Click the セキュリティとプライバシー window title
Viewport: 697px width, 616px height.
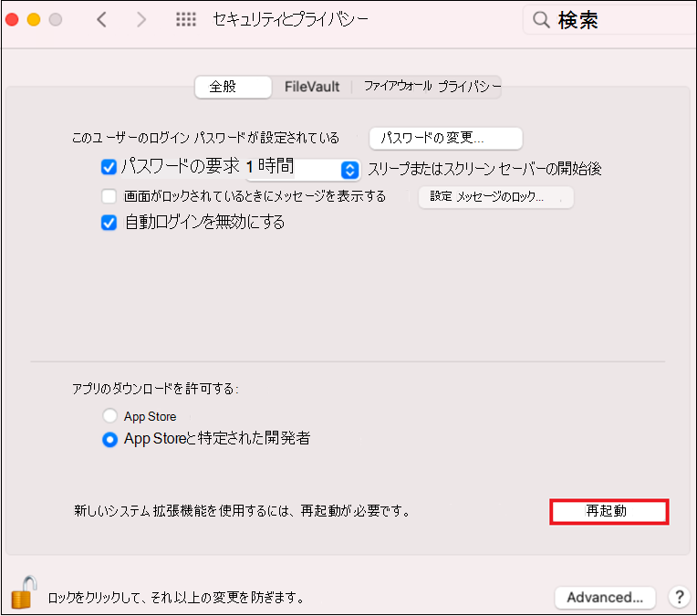click(291, 19)
